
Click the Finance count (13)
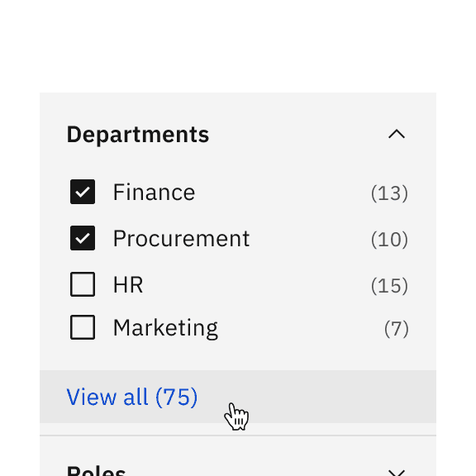pos(389,193)
